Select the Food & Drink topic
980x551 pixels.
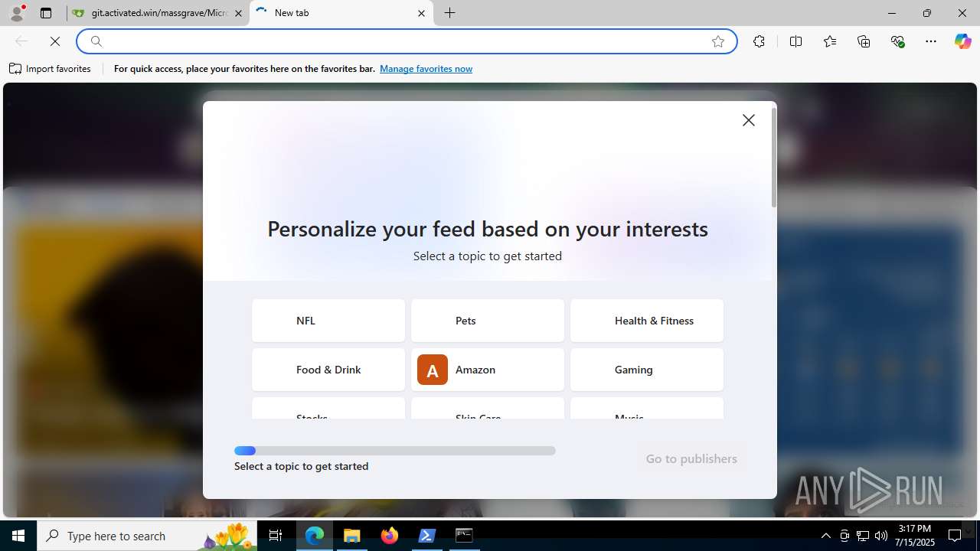pos(328,370)
